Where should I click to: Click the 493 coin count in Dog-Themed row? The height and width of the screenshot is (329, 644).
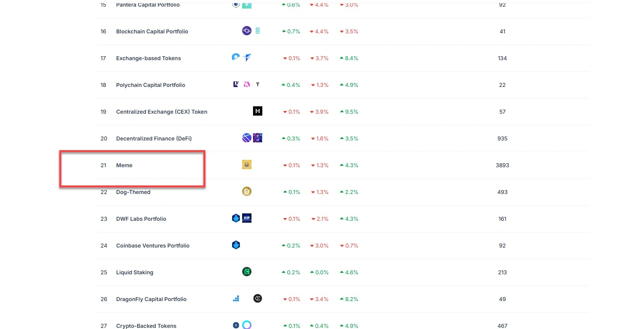(x=502, y=192)
